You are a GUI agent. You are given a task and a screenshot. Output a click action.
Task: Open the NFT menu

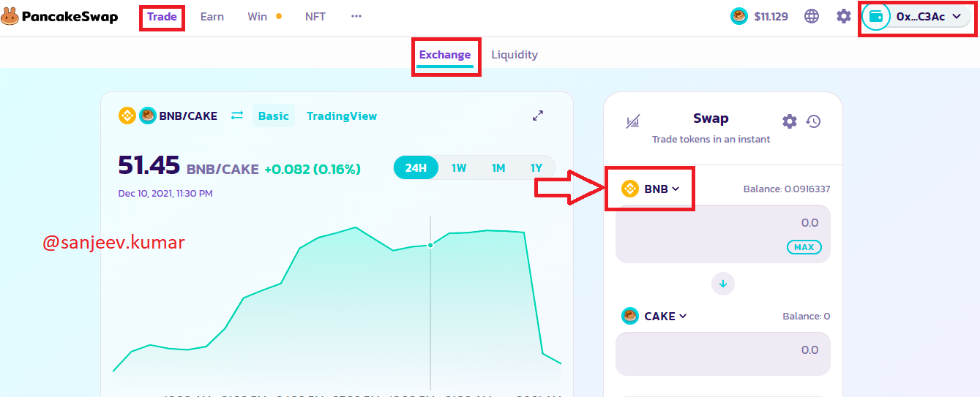coord(315,16)
